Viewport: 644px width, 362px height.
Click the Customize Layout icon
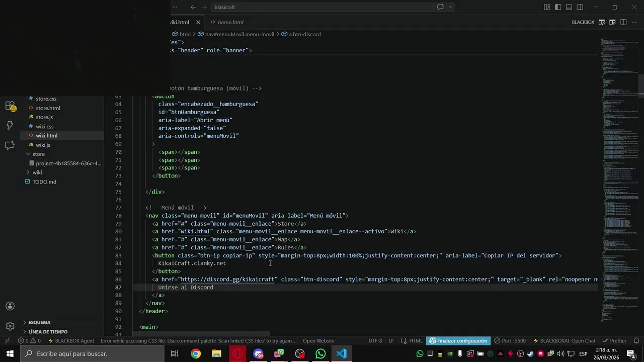547,7
